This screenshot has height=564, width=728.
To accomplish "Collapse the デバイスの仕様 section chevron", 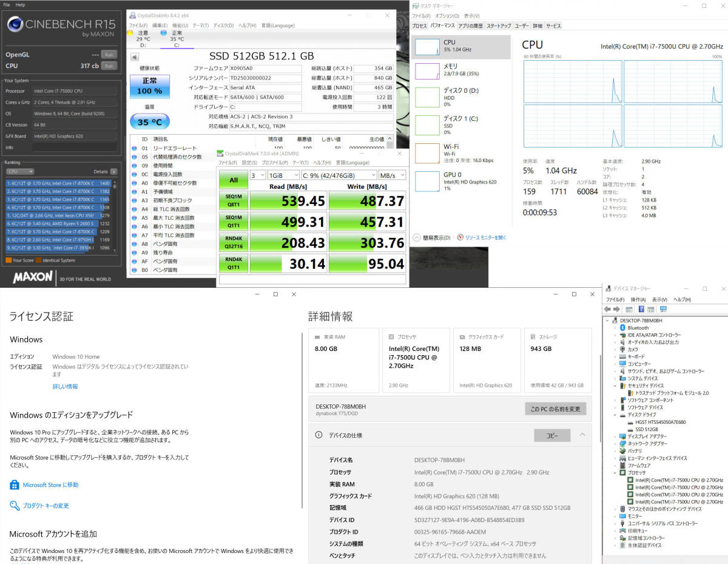I will (582, 435).
